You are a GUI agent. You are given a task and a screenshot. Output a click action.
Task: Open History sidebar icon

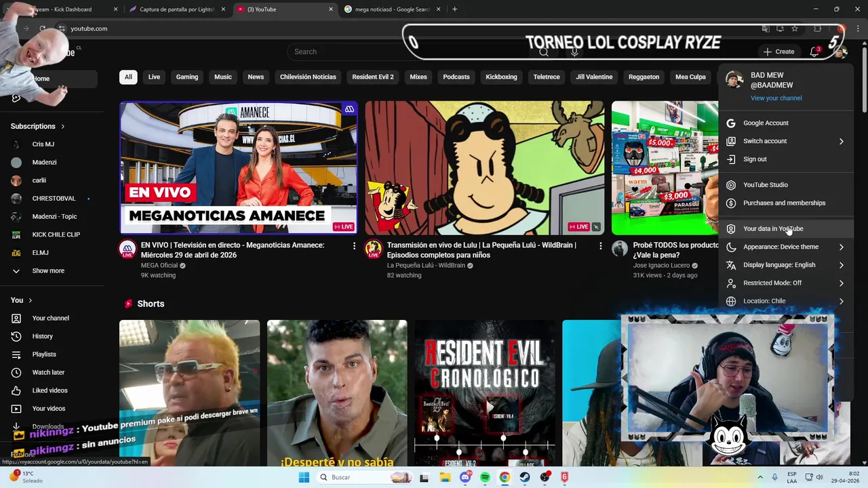[x=16, y=336]
